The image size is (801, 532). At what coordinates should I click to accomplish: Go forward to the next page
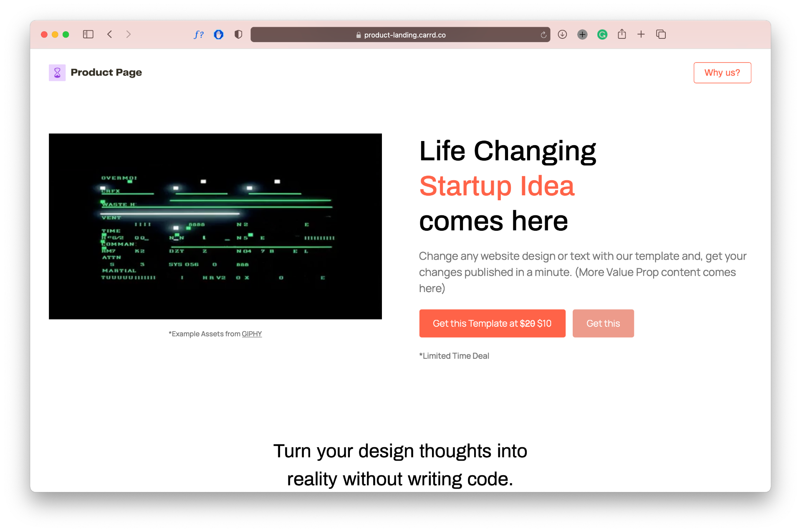[129, 35]
